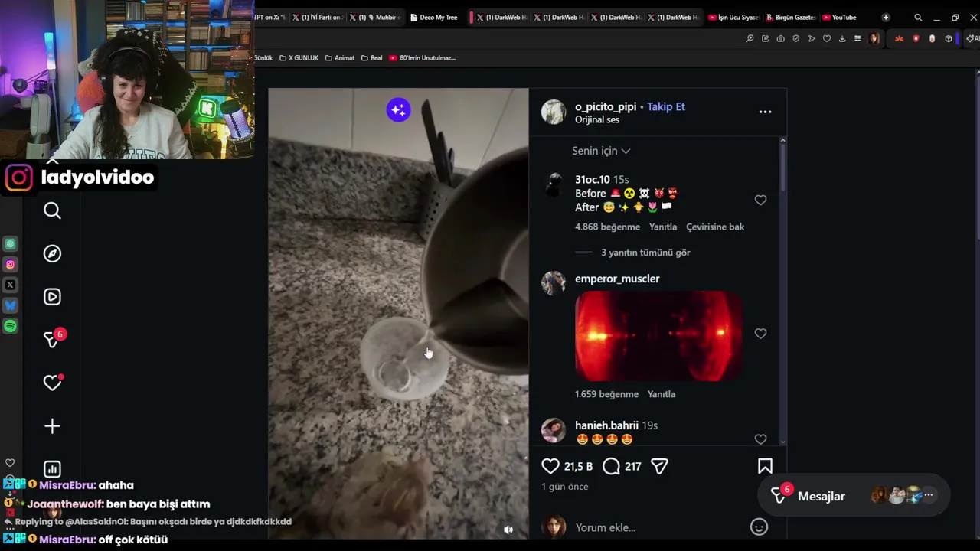
Task: Open the three-dot post options menu
Action: click(x=765, y=112)
